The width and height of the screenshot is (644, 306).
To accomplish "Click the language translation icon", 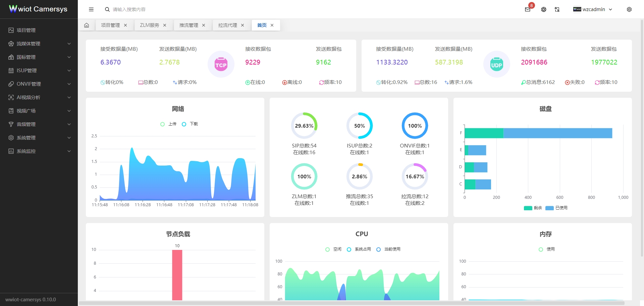I will coord(557,9).
